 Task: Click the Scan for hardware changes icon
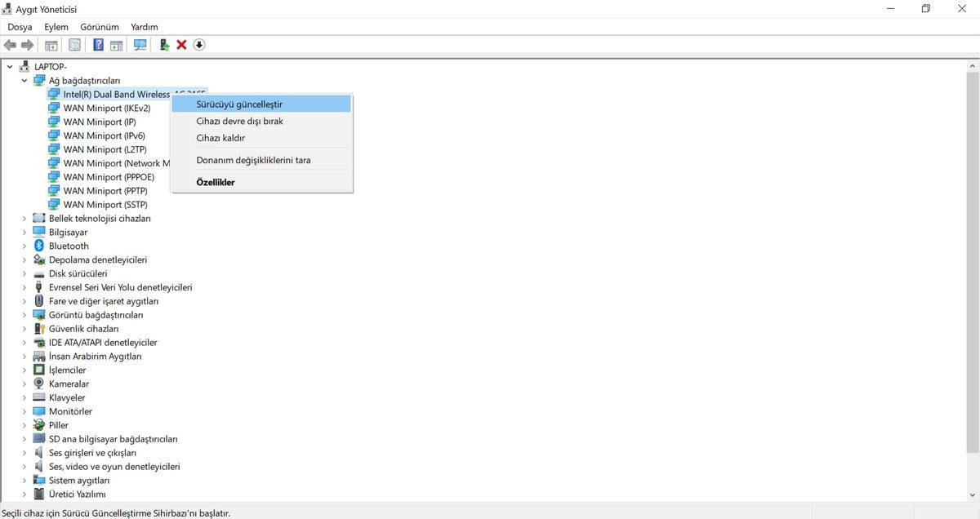[x=139, y=45]
